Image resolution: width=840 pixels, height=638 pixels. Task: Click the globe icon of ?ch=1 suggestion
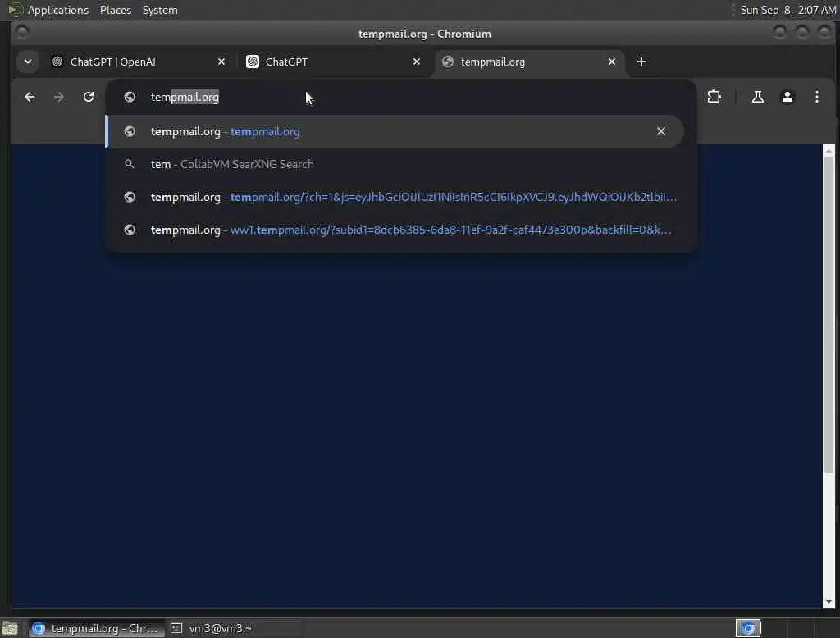pyautogui.click(x=129, y=197)
